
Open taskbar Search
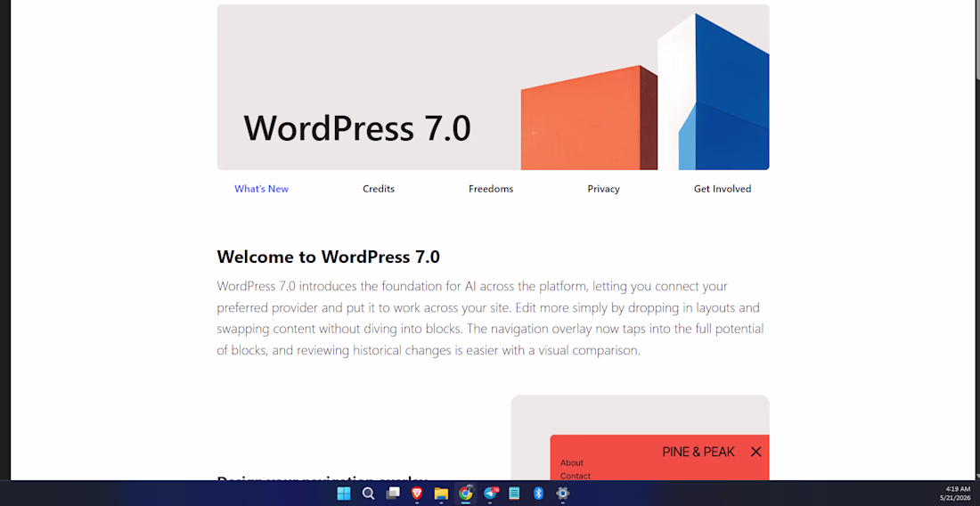click(x=368, y=494)
